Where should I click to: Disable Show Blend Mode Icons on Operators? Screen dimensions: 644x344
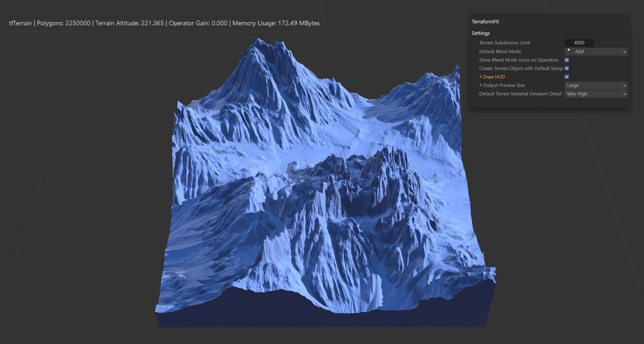[x=567, y=60]
